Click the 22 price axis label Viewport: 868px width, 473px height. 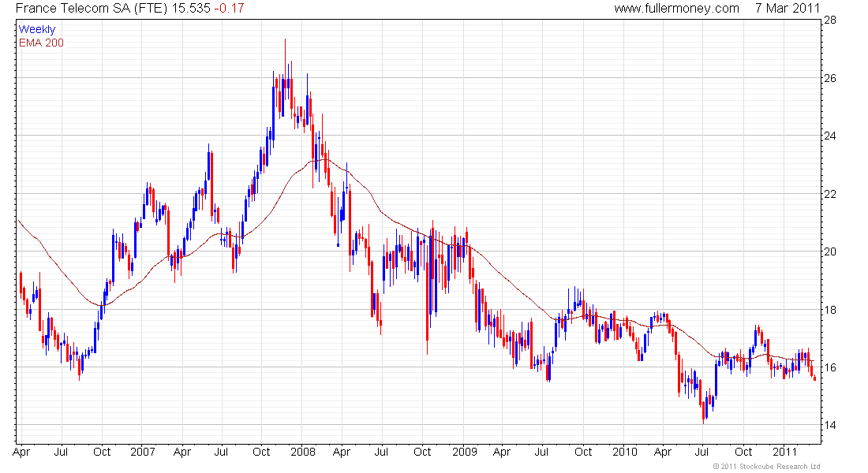pyautogui.click(x=831, y=194)
